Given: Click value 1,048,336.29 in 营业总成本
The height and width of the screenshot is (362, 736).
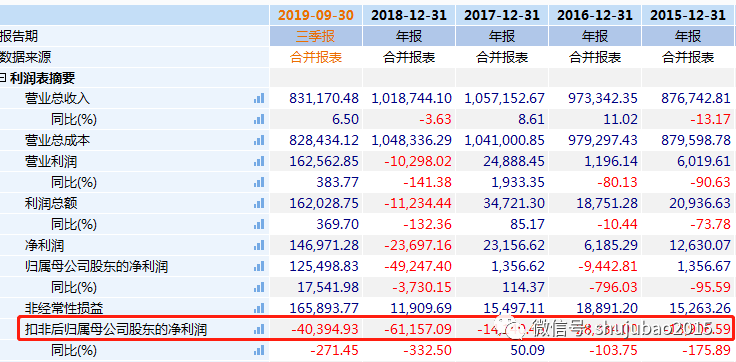Looking at the screenshot, I should 412,140.
